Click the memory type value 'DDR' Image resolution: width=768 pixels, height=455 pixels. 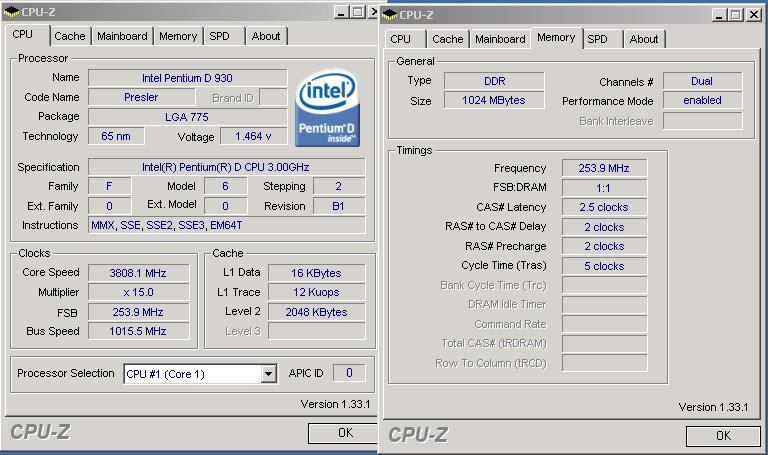click(x=494, y=81)
